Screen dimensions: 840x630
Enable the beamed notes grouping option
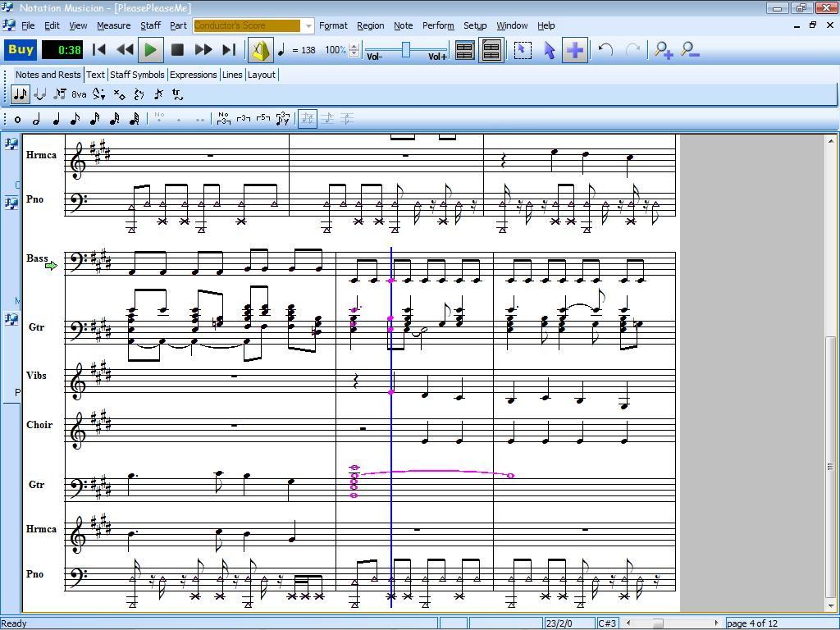[307, 118]
